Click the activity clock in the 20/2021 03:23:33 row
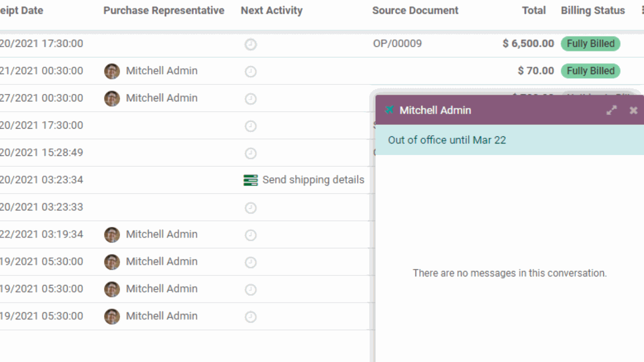 (250, 208)
